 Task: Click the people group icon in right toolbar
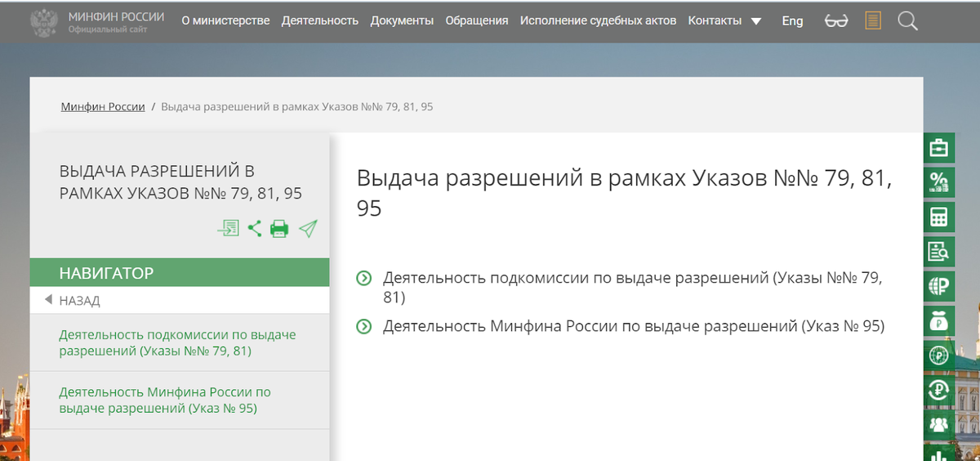point(939,424)
